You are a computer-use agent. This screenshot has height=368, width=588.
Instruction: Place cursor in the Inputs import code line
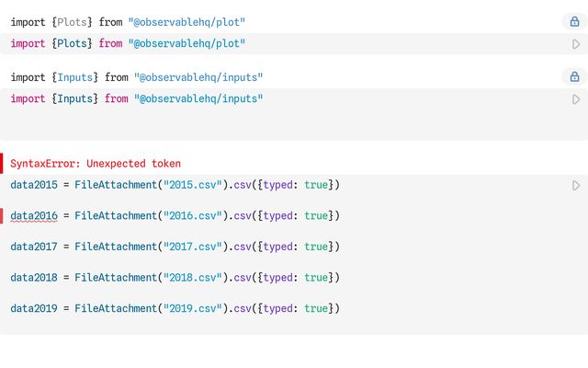click(x=136, y=99)
